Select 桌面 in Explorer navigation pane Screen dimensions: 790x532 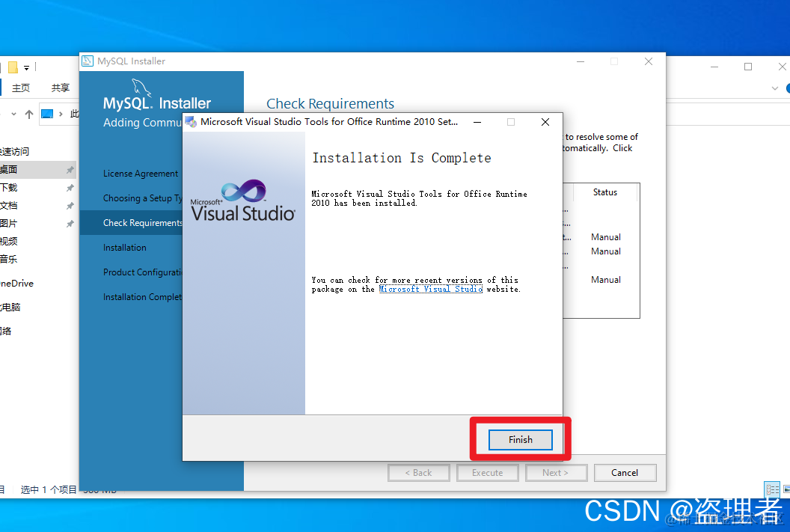(8, 169)
